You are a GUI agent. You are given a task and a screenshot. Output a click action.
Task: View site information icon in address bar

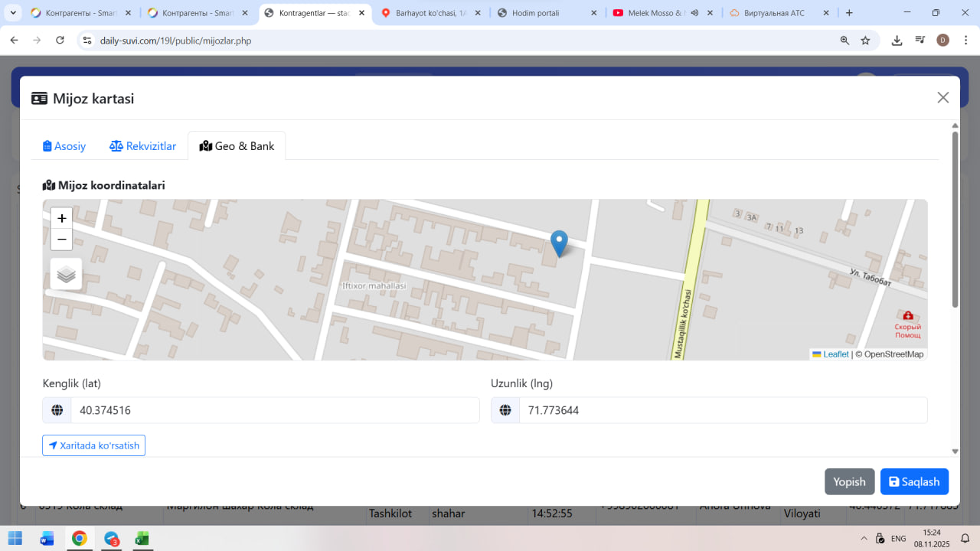[x=87, y=41]
